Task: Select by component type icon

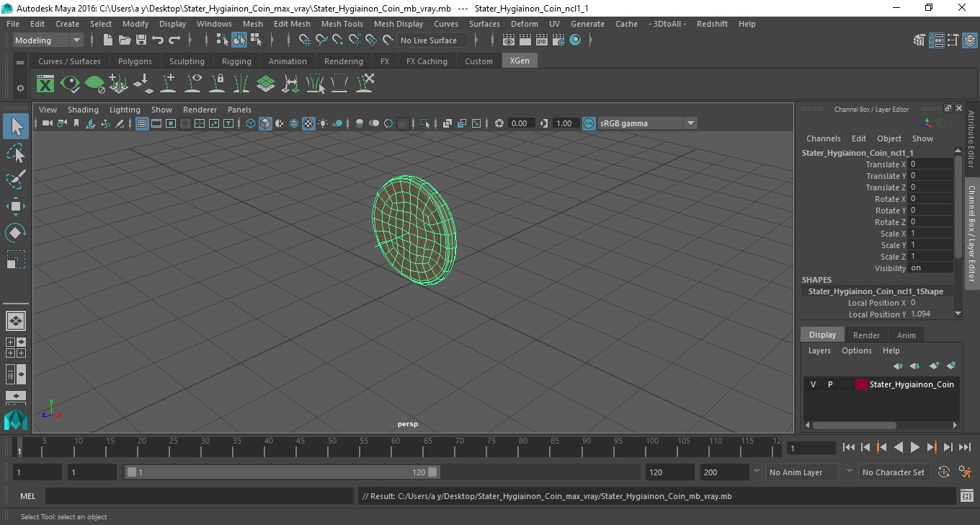Action: point(256,40)
